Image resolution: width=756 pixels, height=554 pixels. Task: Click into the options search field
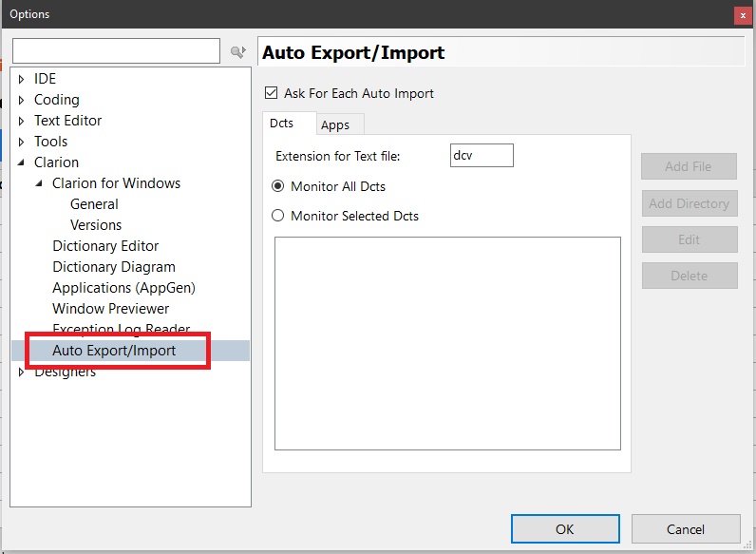tap(116, 51)
